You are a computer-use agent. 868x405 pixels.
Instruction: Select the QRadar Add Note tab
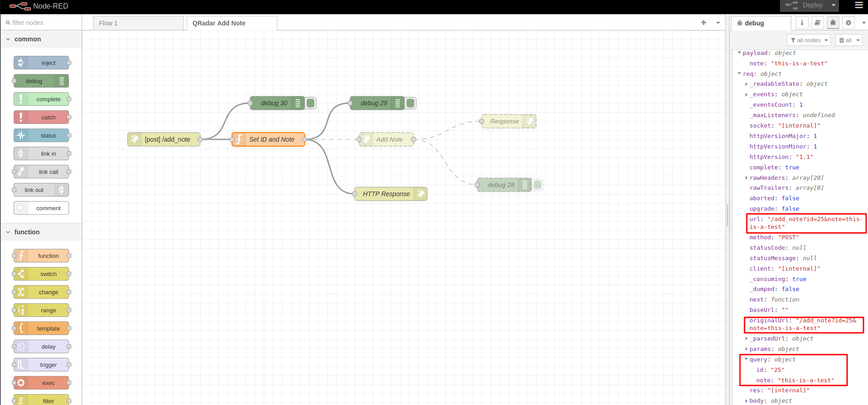click(x=232, y=23)
